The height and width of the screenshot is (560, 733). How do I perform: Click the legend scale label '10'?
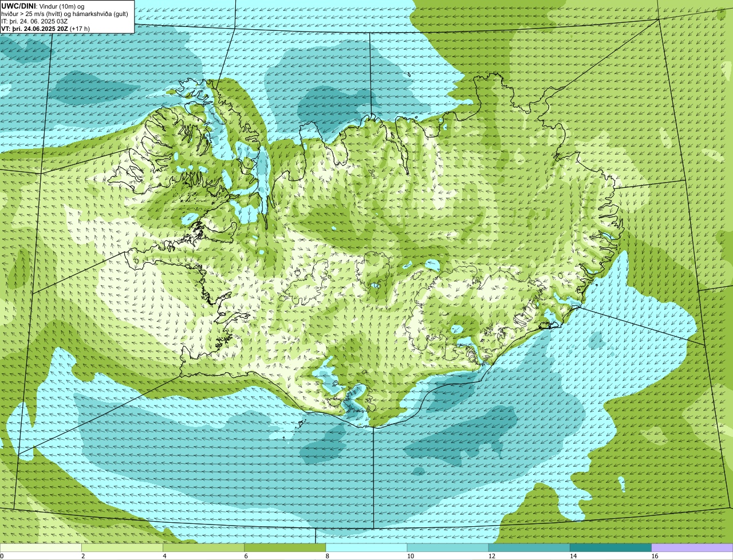[411, 556]
